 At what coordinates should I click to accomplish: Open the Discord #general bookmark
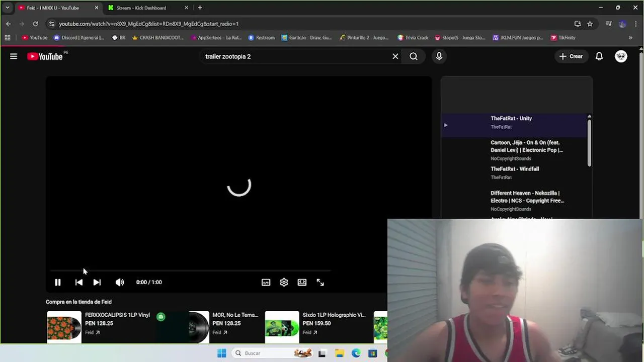pyautogui.click(x=79, y=38)
